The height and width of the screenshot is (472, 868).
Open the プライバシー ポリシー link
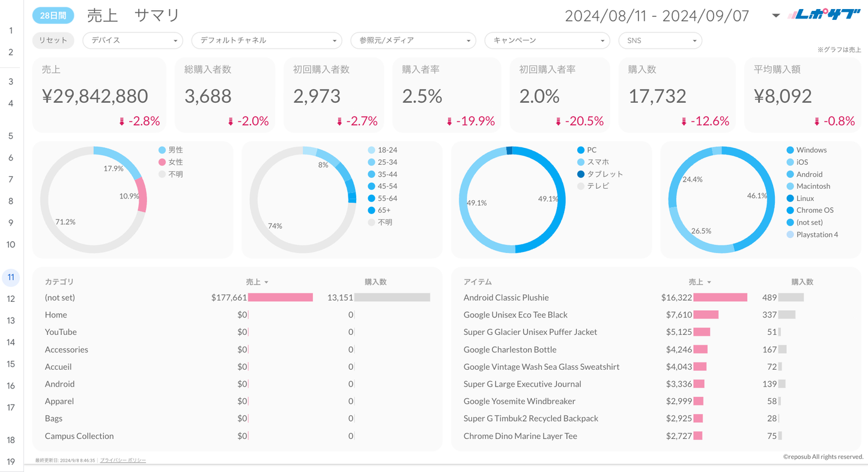(123, 460)
